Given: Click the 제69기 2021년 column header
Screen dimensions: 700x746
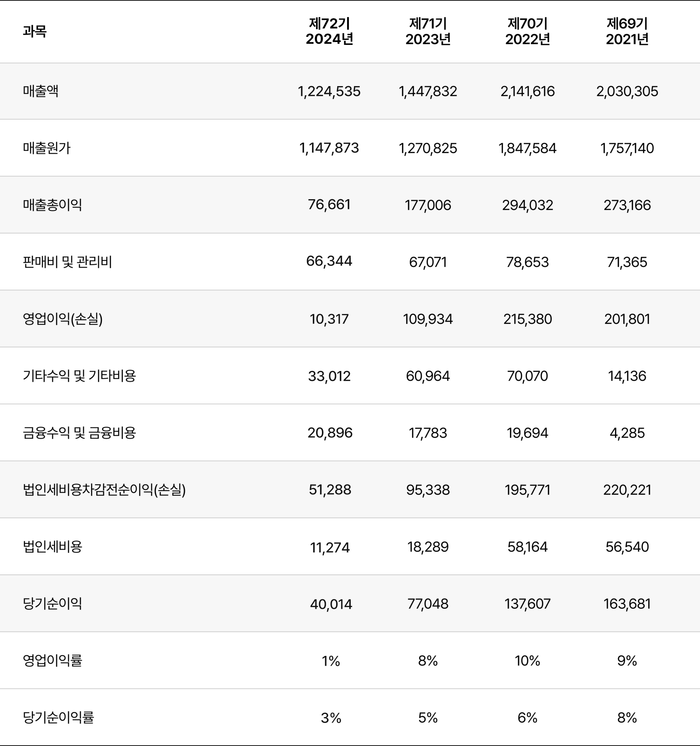Looking at the screenshot, I should (x=627, y=31).
